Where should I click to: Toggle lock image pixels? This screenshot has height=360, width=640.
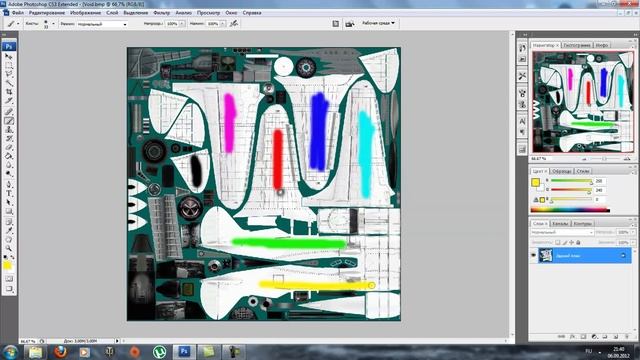pos(564,242)
